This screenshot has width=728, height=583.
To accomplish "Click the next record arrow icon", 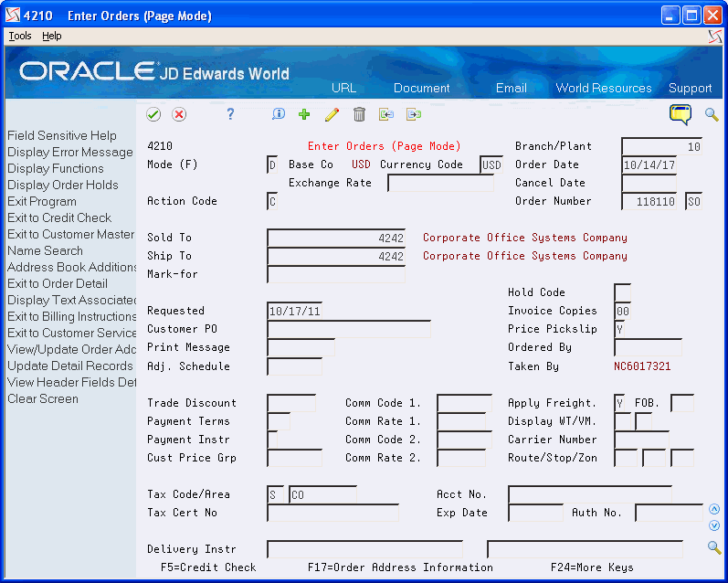I will click(x=414, y=114).
